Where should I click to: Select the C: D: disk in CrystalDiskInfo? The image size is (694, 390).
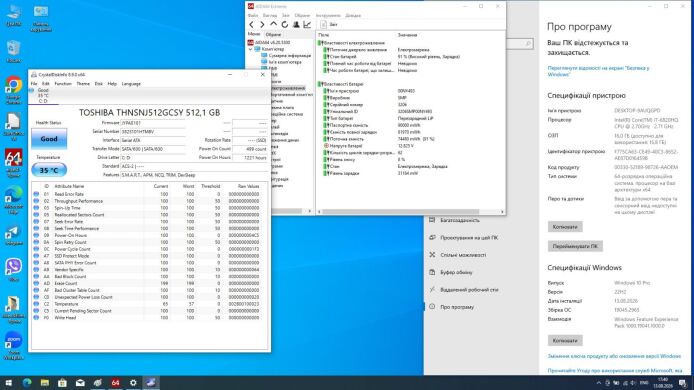coord(43,96)
